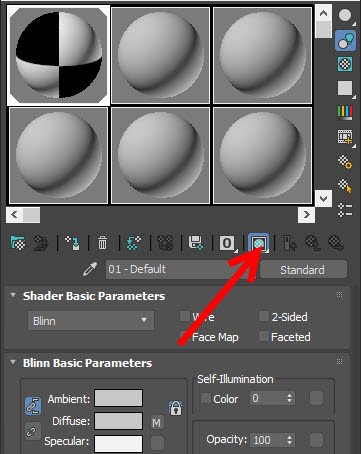Toggle the Ambient-Diffuse color lock
This screenshot has width=361, height=454.
click(33, 405)
